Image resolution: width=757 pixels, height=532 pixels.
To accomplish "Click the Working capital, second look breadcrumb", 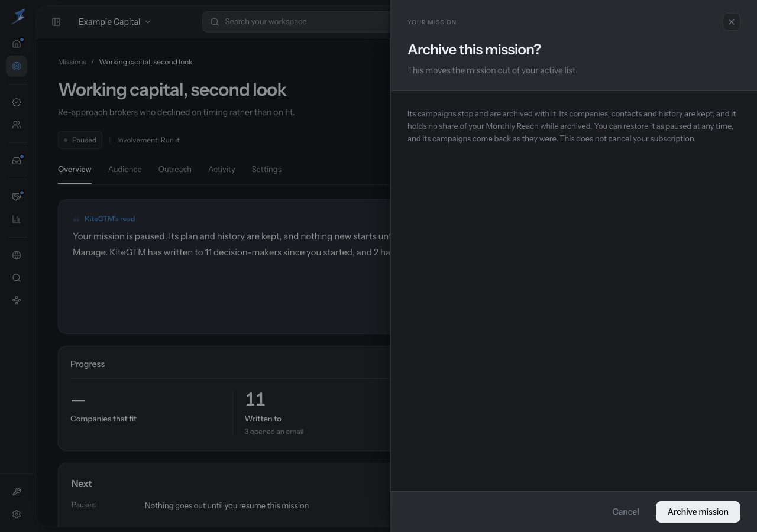I will [x=145, y=62].
